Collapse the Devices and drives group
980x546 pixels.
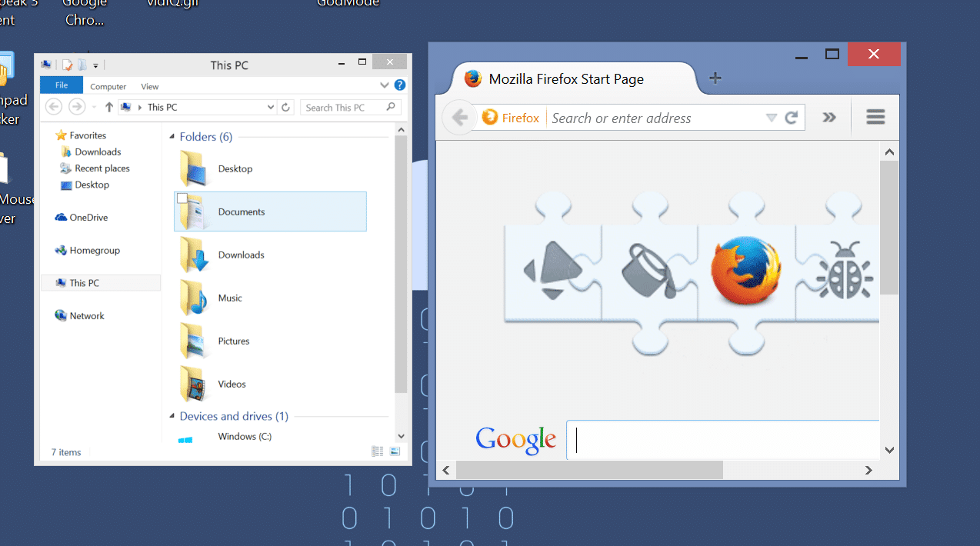[172, 417]
